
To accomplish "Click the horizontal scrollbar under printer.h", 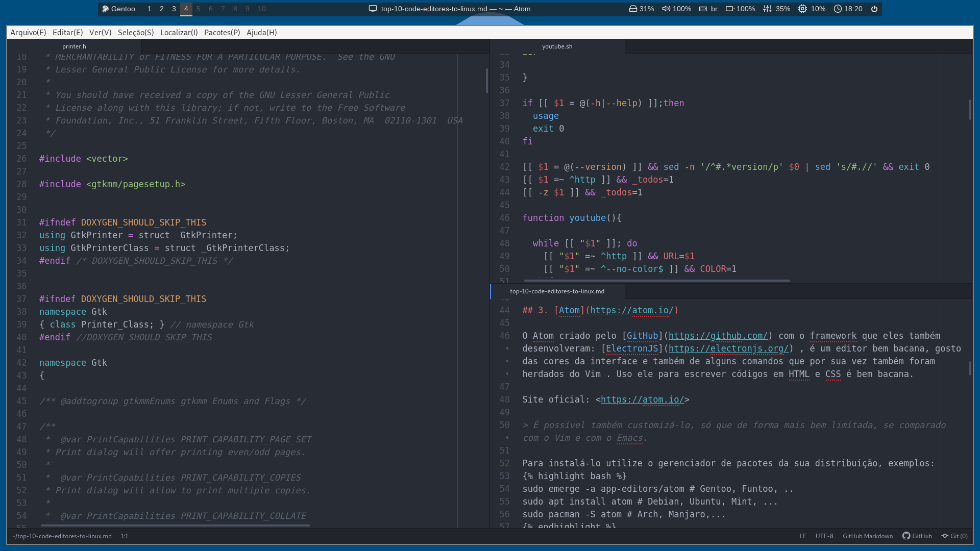I will pos(176,525).
